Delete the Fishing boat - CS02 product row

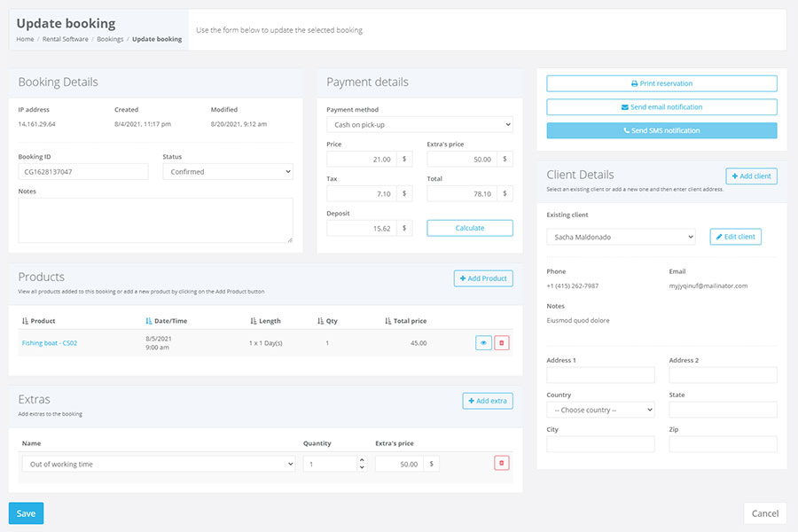[501, 342]
